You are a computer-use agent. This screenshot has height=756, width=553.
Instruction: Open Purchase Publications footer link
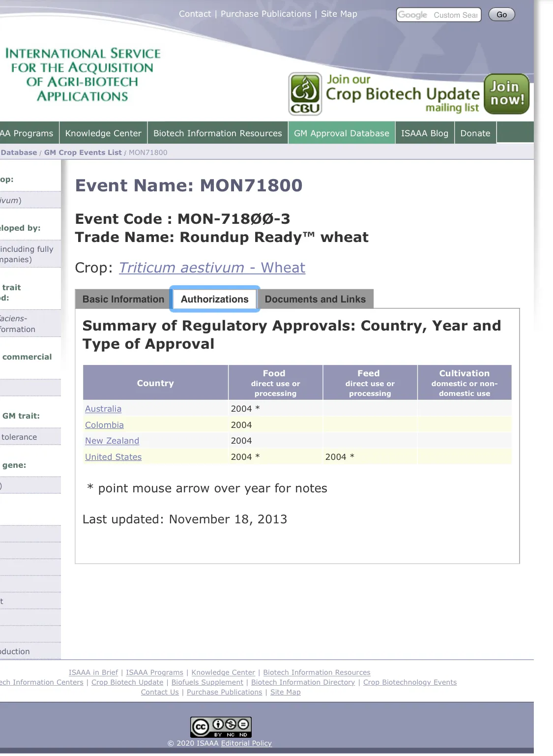coord(225,692)
